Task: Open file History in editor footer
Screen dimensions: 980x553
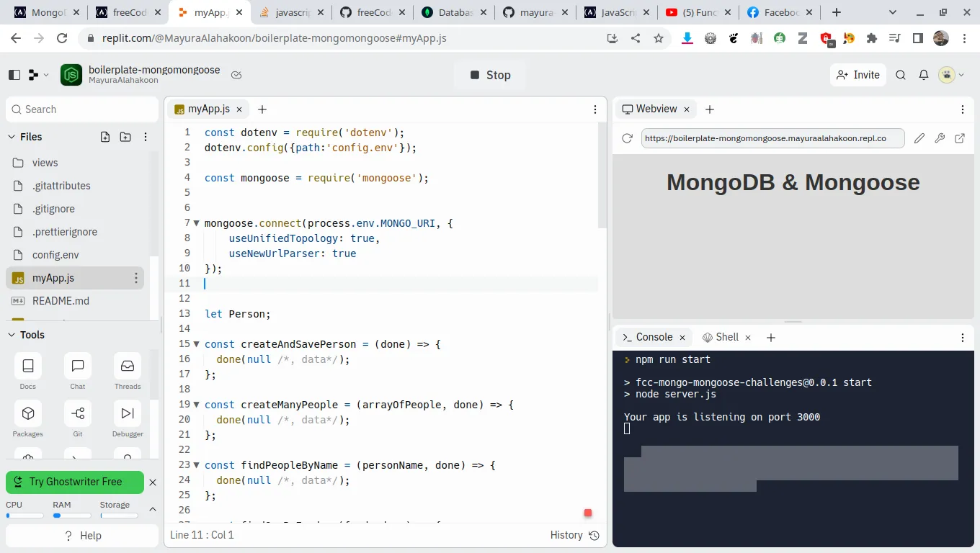Action: 574,535
